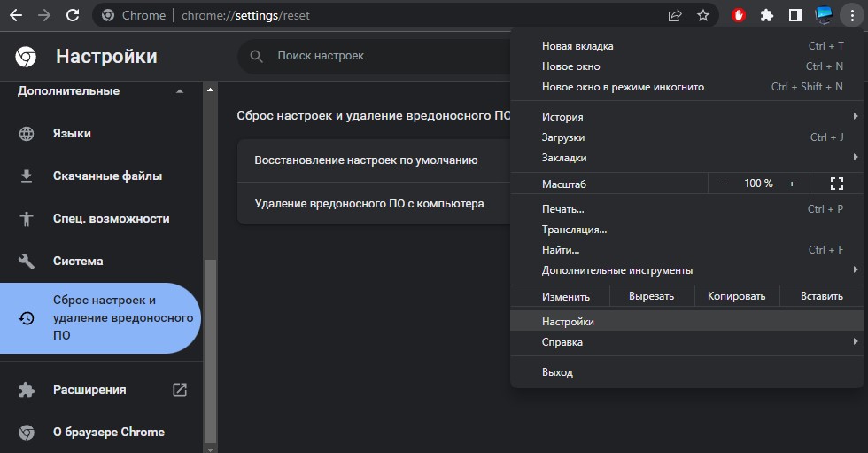Choose Трансляция... in the menu
The width and height of the screenshot is (868, 453).
(x=686, y=230)
